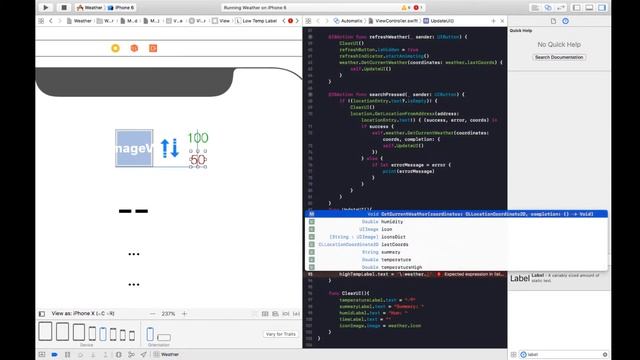
Task: Go back in left editor history
Action: (x=51, y=21)
